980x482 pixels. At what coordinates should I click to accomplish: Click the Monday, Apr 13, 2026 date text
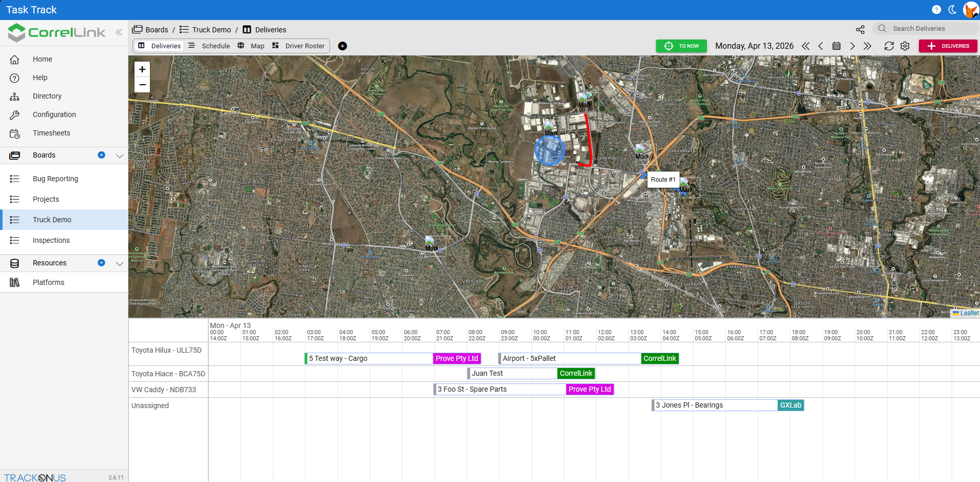[754, 46]
